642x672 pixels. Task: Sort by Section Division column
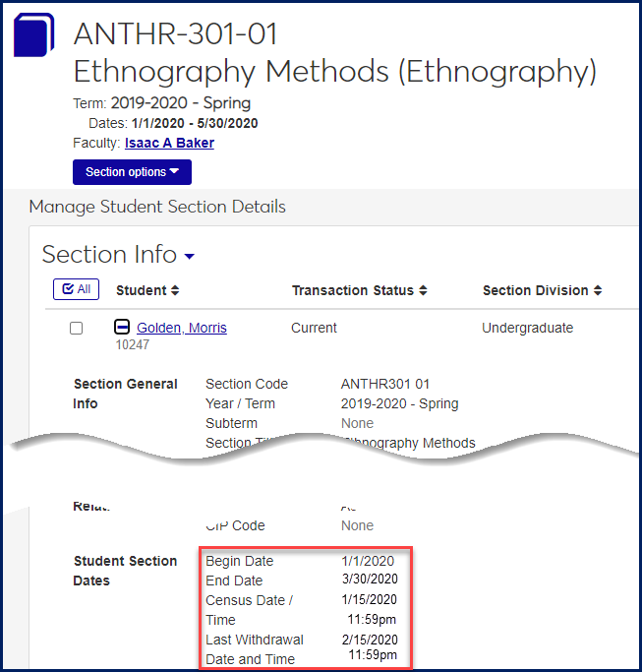click(542, 290)
